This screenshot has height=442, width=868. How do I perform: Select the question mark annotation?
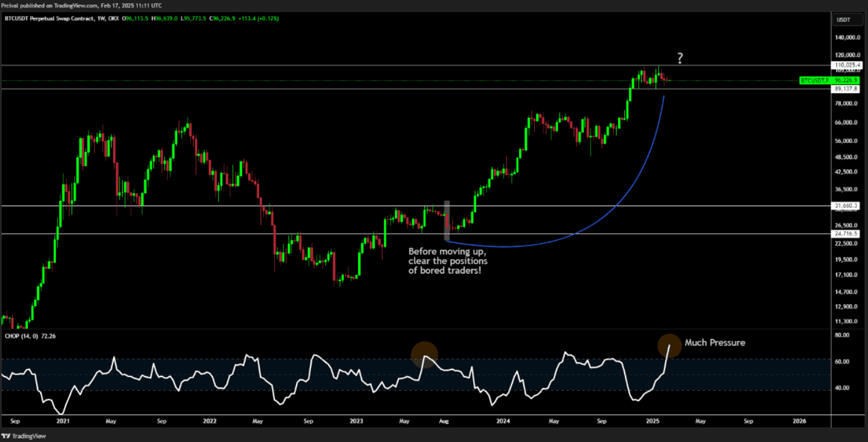680,58
